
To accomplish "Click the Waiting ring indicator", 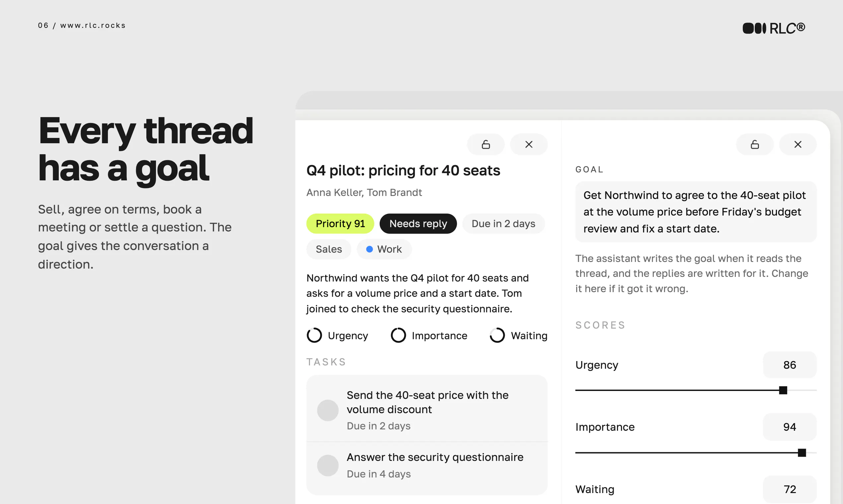I will 497,335.
